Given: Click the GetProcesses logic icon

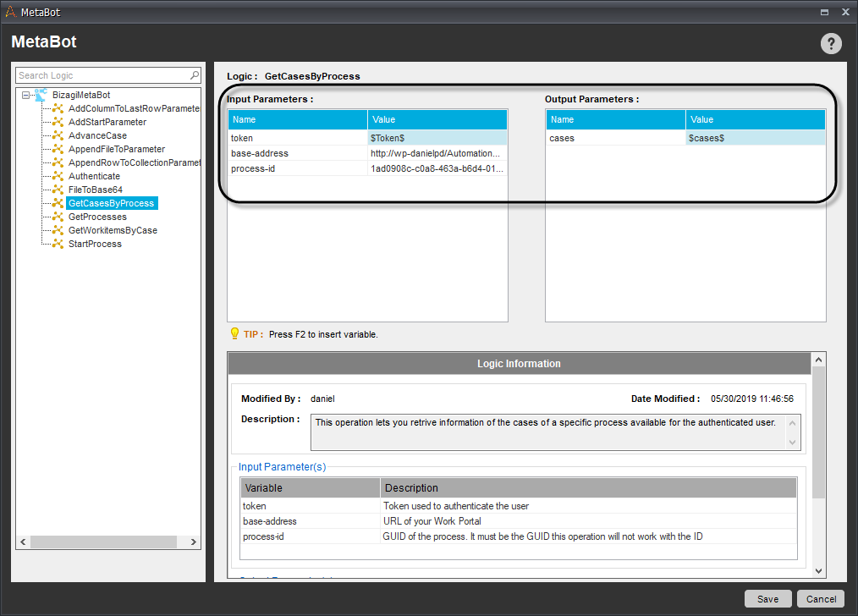Looking at the screenshot, I should (58, 217).
